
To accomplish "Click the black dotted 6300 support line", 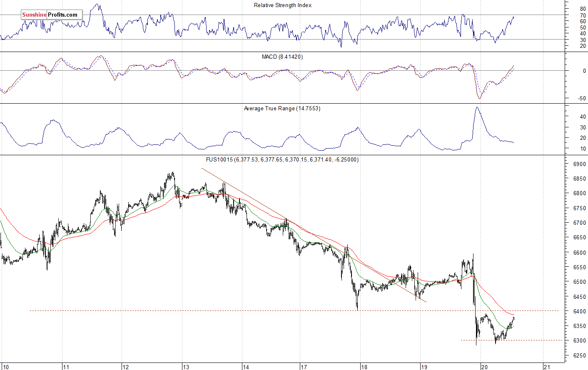I will (x=511, y=340).
